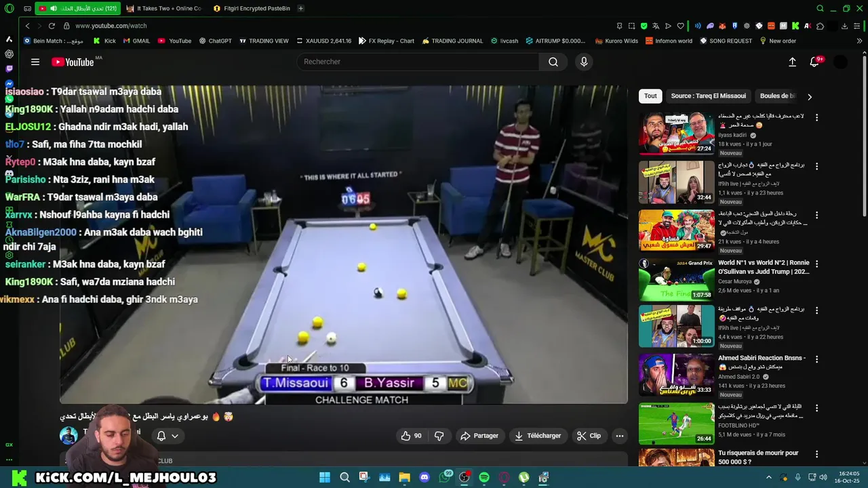
Task: Click the Clip button
Action: [589, 436]
